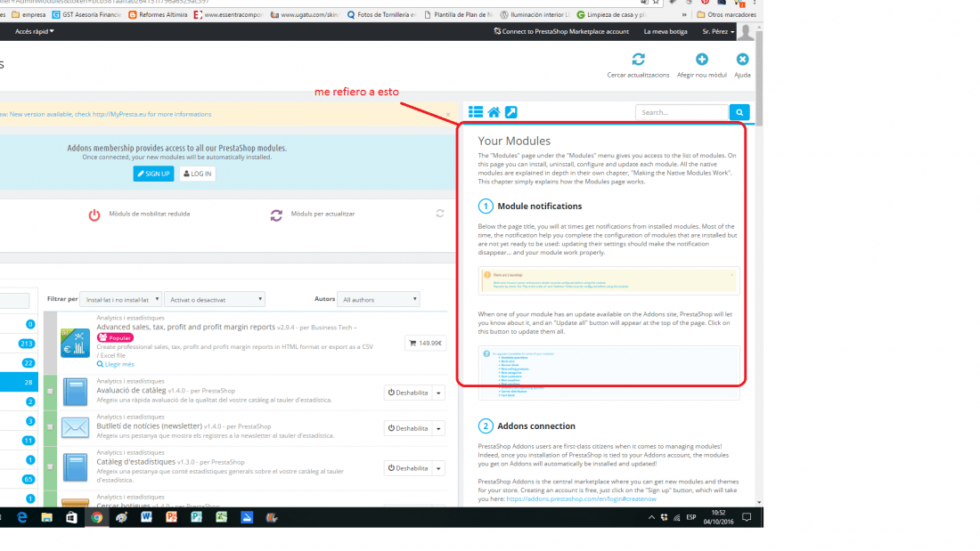The width and height of the screenshot is (980, 551).
Task: Tick checkbox for Catàleg d'estadístiques
Action: tap(51, 466)
